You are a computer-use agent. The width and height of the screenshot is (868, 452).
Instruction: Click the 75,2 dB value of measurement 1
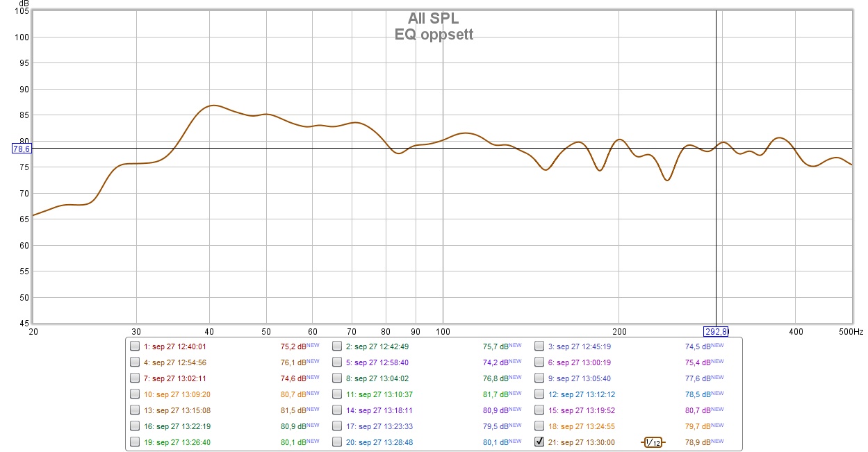293,346
